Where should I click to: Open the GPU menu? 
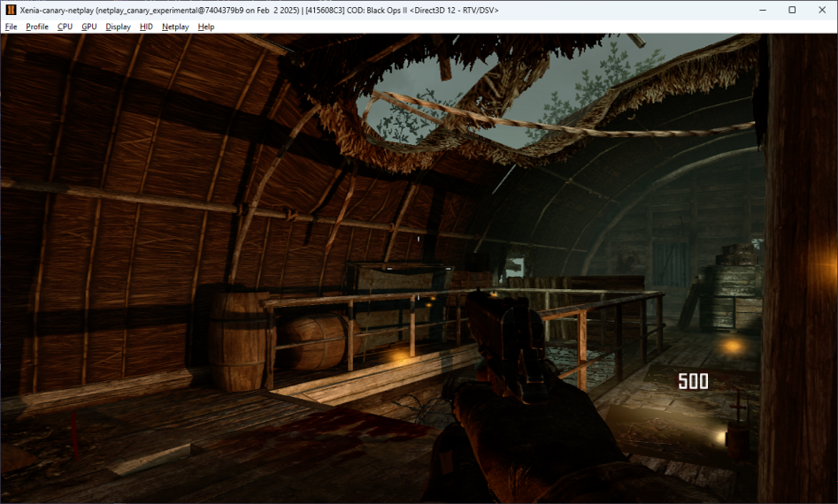88,27
